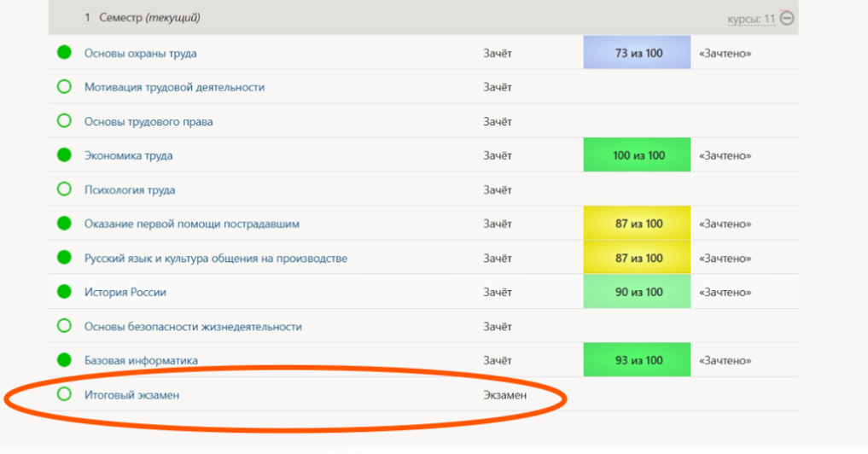Open the Основы безопасности жизнедеятельности course
Screen dimensions: 868x454
click(x=193, y=327)
